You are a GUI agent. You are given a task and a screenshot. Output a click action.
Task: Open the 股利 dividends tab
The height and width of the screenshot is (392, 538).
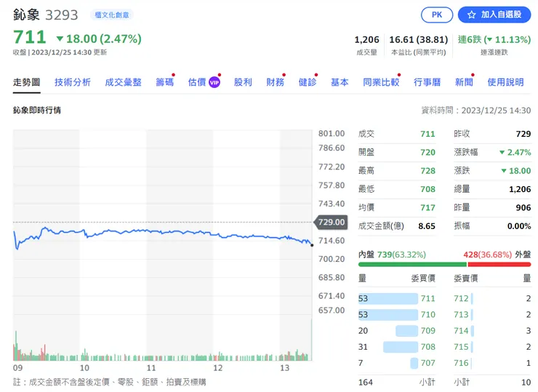243,82
